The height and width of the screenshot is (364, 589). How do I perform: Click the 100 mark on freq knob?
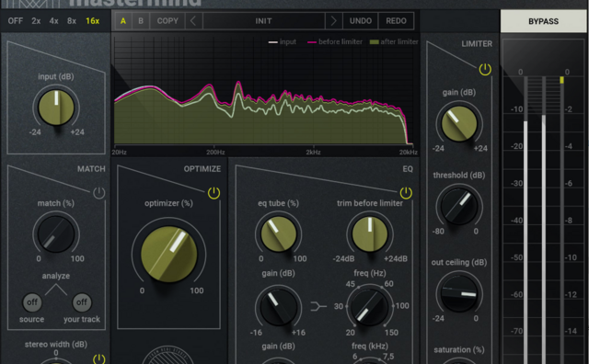tap(402, 306)
